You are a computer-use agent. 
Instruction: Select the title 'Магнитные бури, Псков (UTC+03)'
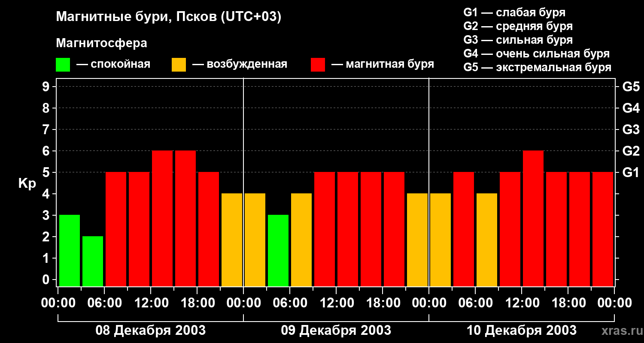[169, 17]
